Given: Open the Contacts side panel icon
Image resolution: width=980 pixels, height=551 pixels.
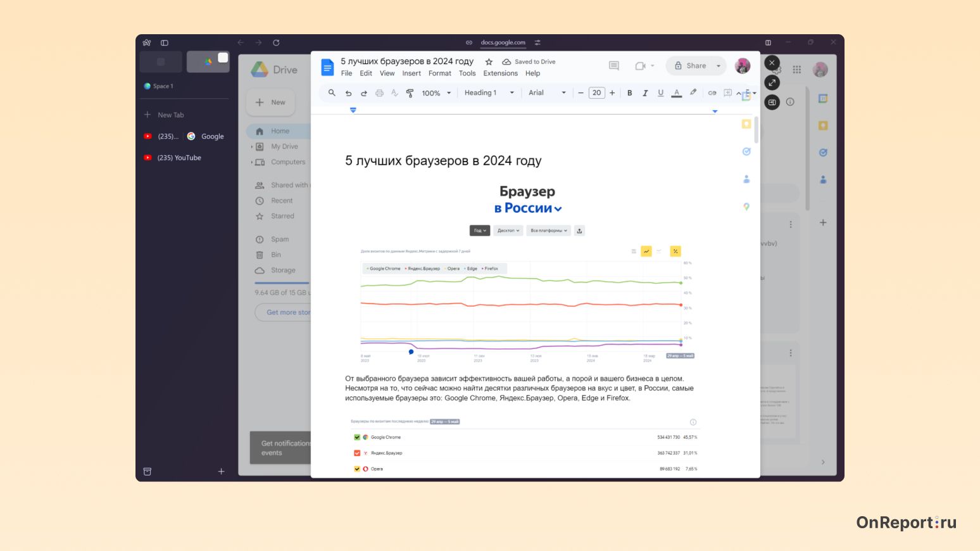Looking at the screenshot, I should 746,179.
